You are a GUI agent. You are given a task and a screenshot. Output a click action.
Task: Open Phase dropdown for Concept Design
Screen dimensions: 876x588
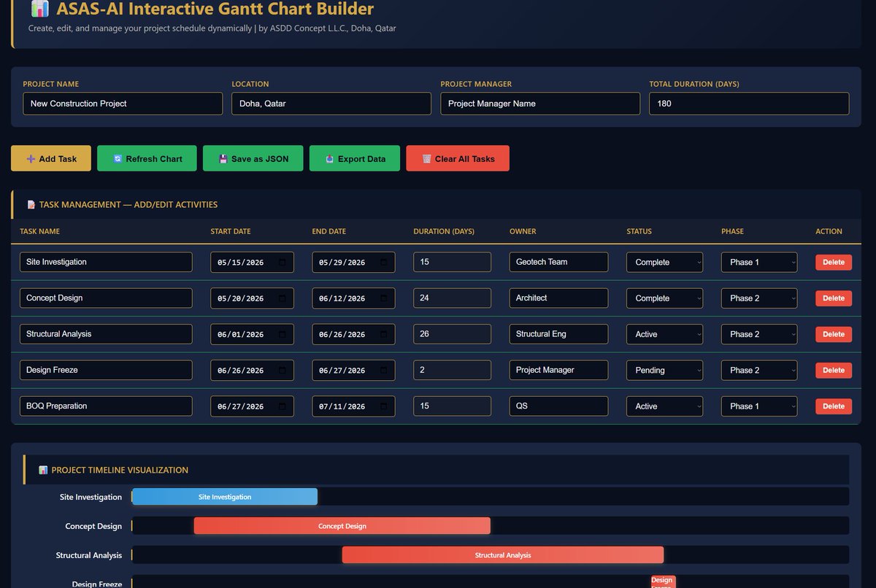tap(759, 298)
